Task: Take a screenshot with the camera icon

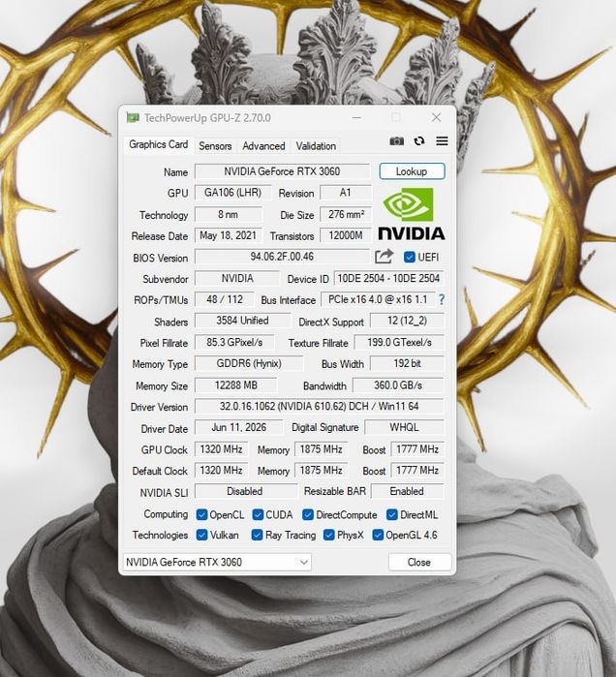Action: [x=396, y=141]
